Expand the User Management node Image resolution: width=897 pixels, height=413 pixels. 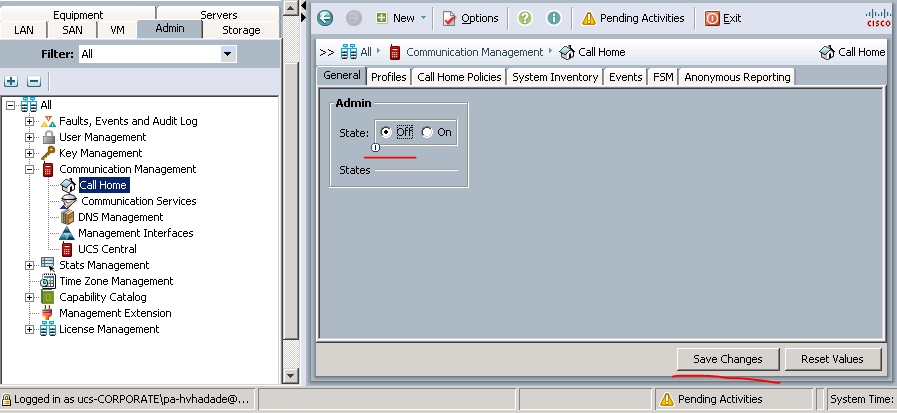[x=29, y=137]
